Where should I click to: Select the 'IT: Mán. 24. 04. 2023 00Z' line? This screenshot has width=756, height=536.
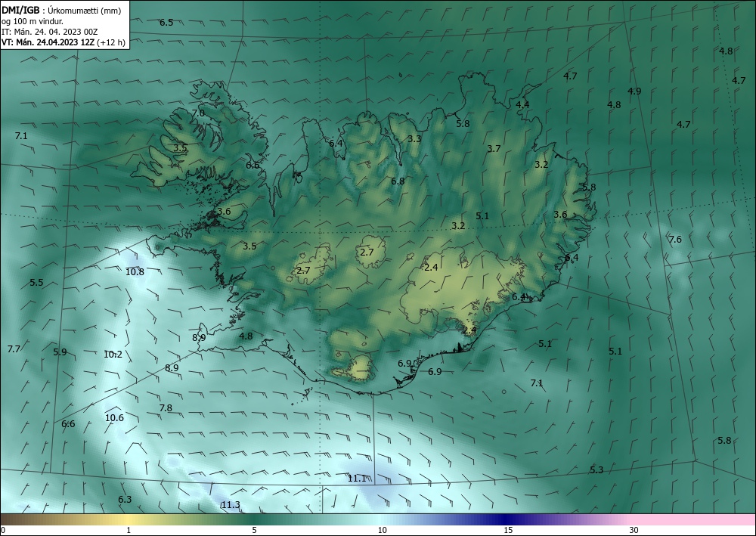click(50, 32)
